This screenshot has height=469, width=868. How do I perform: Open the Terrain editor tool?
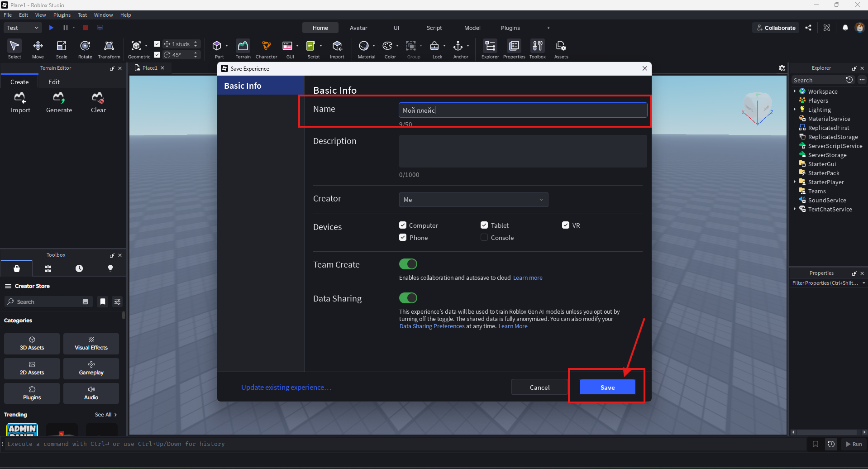click(x=243, y=49)
